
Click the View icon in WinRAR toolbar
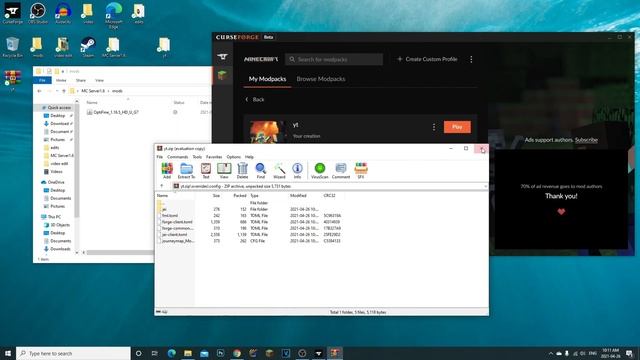pos(224,171)
